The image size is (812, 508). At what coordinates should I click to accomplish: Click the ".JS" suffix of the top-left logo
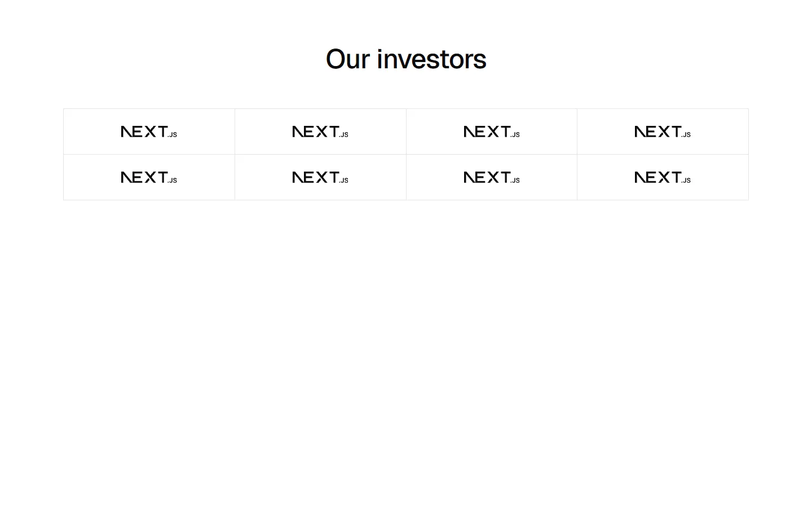[173, 135]
